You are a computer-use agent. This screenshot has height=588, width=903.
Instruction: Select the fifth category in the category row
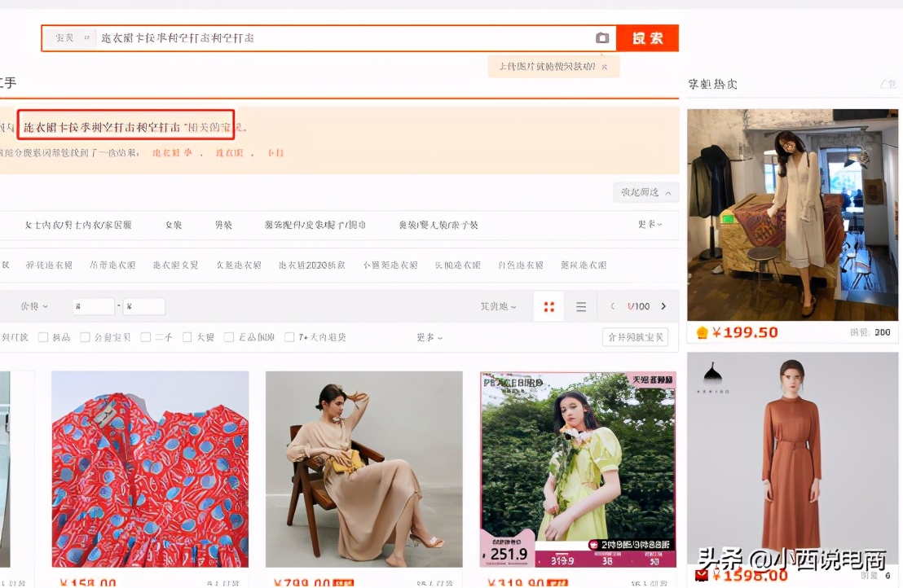(438, 225)
